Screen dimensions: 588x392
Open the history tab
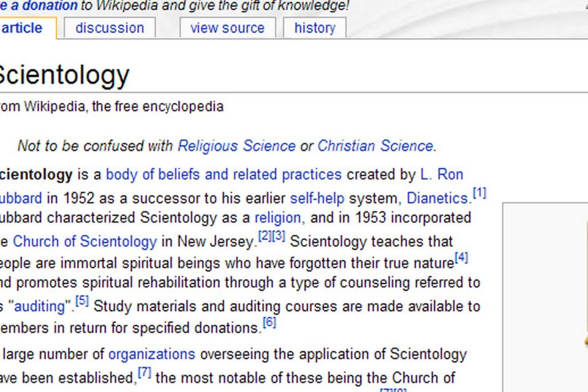pos(314,28)
